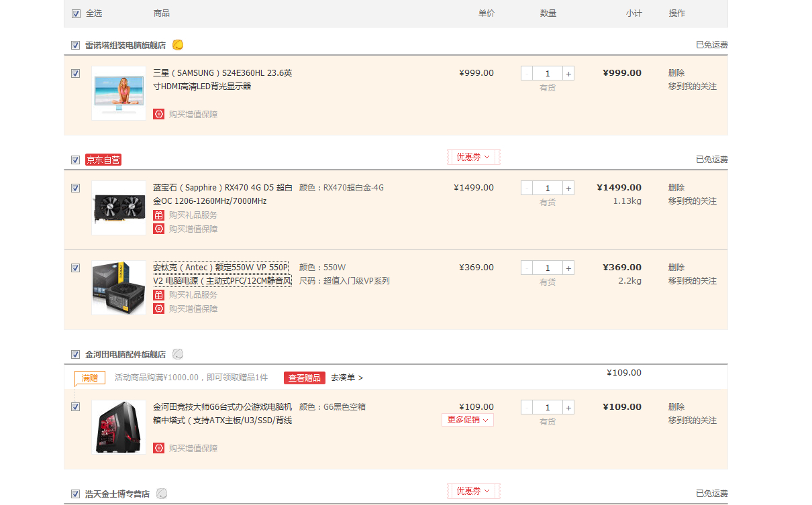The image size is (812, 505).
Task: Uncheck the 雷诺塔组装电脑旗舰店 shop checkbox
Action: pyautogui.click(x=75, y=46)
